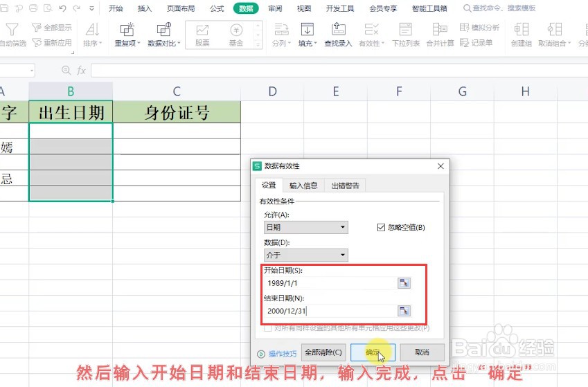
Task: Open the 填充 fill tool
Action: pos(308,35)
